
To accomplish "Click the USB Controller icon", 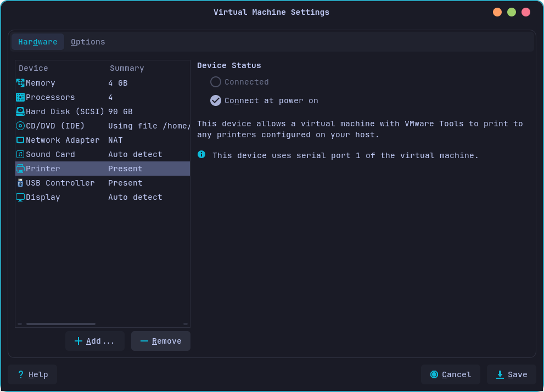I will tap(21, 183).
